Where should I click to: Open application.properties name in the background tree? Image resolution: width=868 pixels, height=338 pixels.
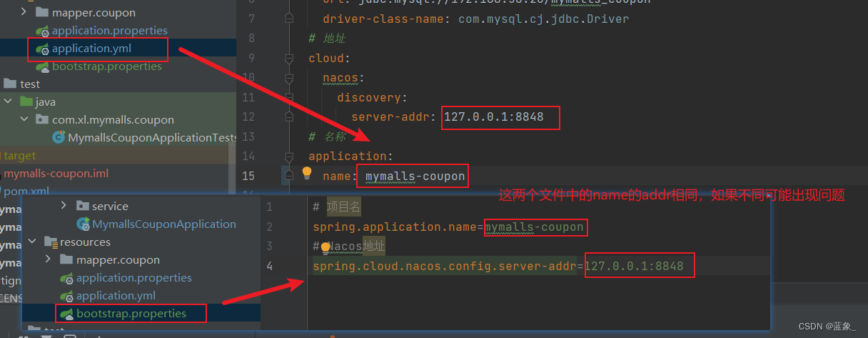click(110, 31)
